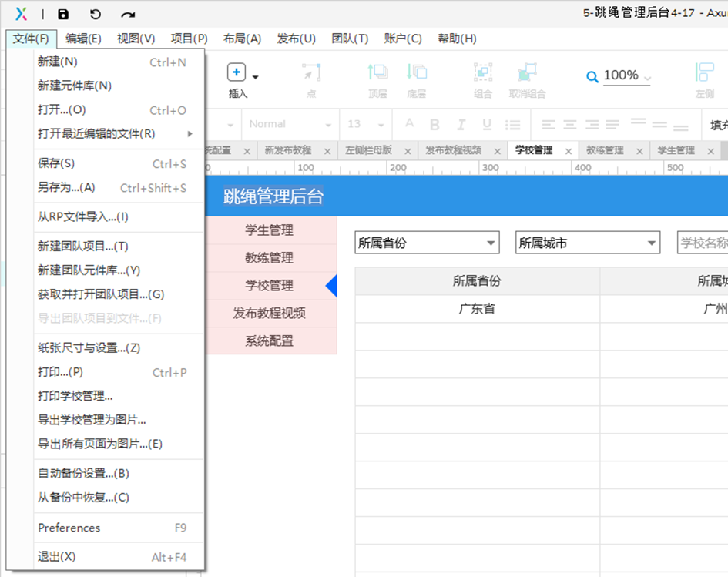Open the 帮助(H) menu
Image resolution: width=728 pixels, height=577 pixels.
[x=457, y=39]
